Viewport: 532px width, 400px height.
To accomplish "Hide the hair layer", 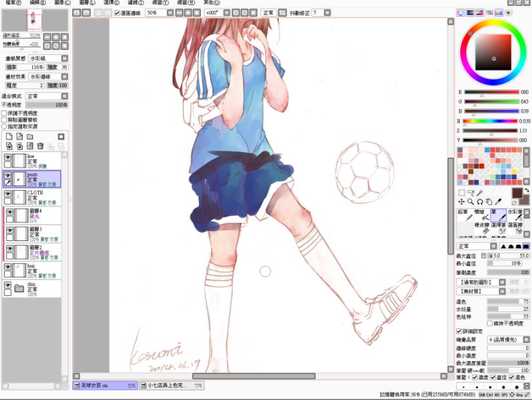I will (x=8, y=267).
